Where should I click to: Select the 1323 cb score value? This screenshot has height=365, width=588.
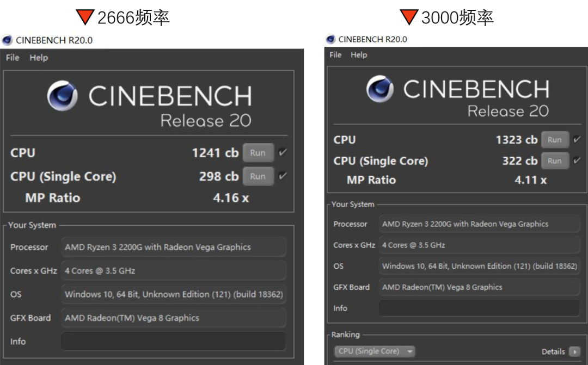tap(517, 140)
